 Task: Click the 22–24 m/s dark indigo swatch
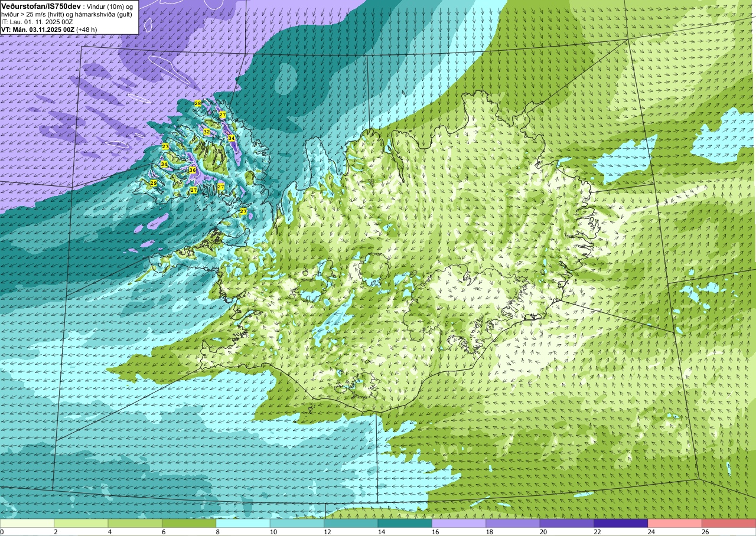coord(621,523)
